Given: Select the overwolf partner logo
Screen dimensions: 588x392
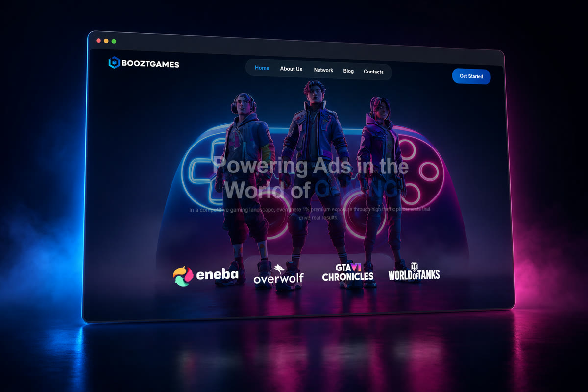Looking at the screenshot, I should [278, 274].
